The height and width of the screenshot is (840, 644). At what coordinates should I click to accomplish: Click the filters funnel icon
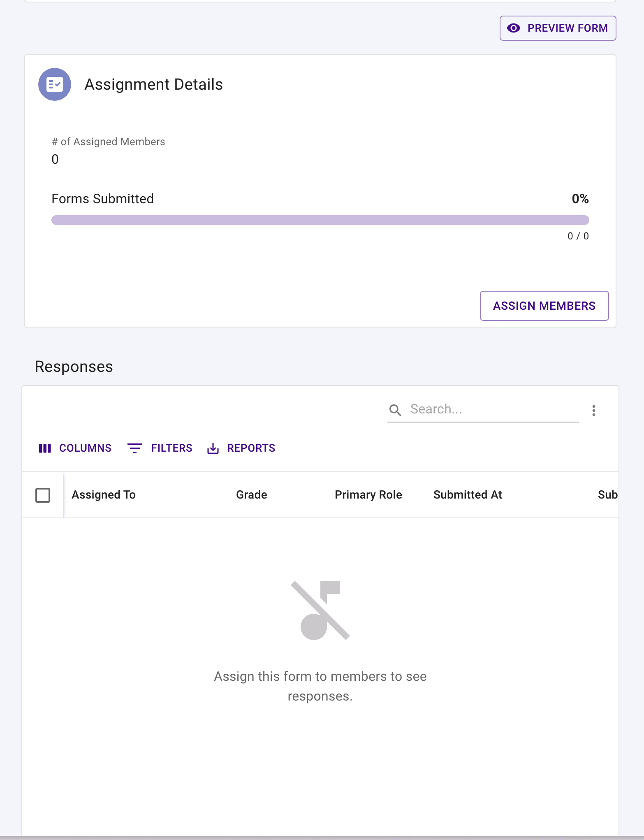pos(135,448)
